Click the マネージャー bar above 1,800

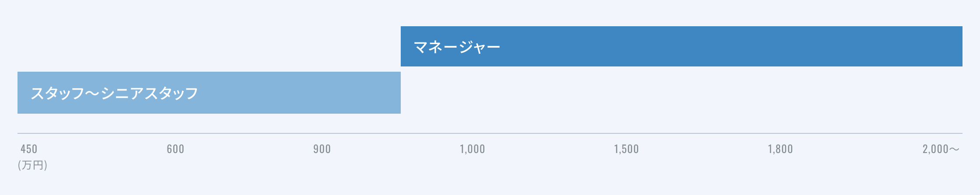coord(780,46)
